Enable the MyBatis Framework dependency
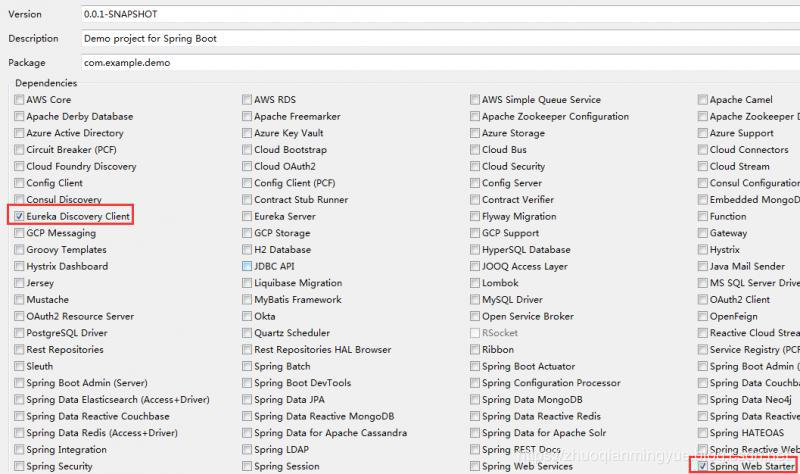The image size is (800, 474). click(247, 300)
